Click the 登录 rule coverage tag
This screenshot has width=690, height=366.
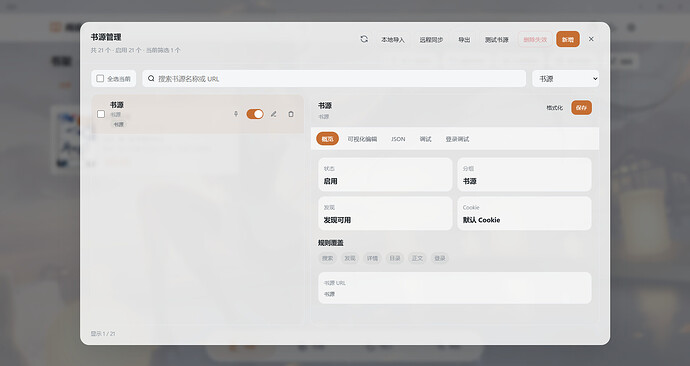tap(440, 258)
